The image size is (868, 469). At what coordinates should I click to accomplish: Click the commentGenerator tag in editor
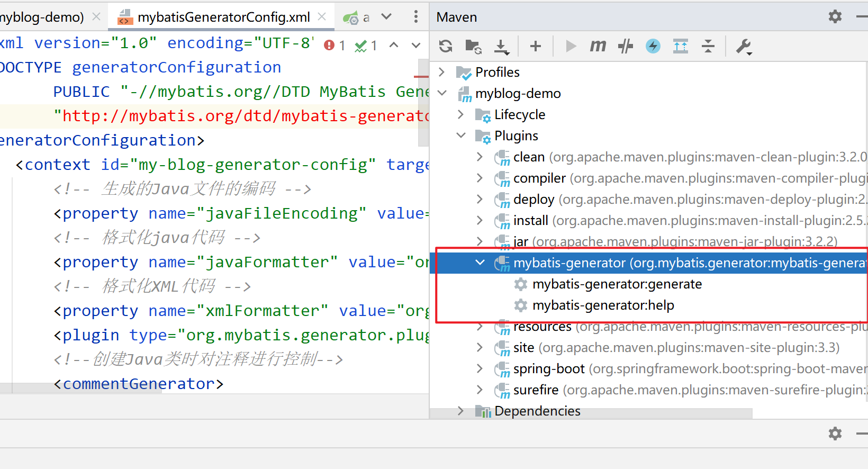point(138,384)
